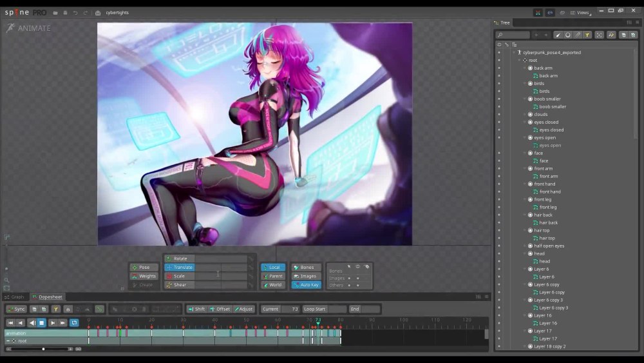Click the dopesheet paste keys icon
This screenshot has height=363, width=644.
[44, 309]
